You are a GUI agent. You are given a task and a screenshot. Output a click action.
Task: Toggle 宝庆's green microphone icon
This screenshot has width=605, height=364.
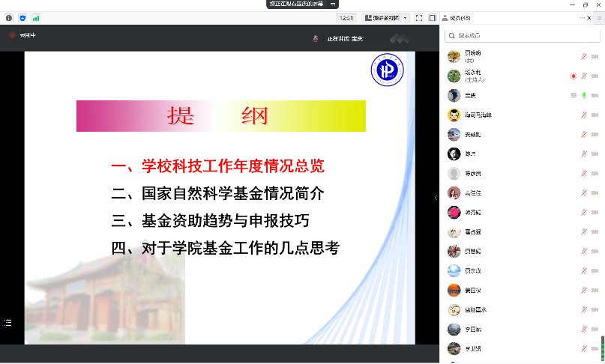coord(584,96)
